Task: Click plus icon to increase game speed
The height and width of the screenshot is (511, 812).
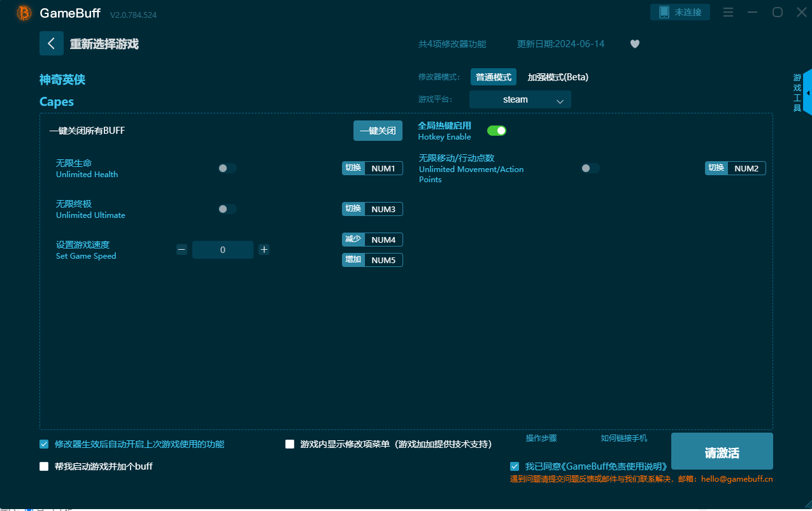Action: 264,250
